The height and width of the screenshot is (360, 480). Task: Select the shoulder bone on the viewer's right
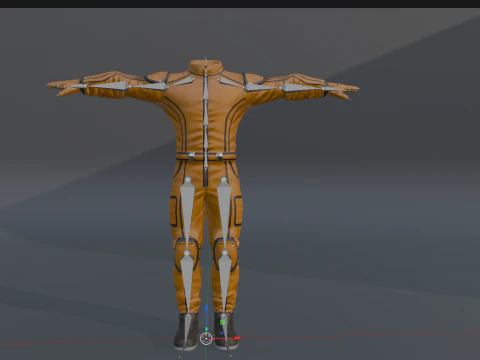(231, 82)
